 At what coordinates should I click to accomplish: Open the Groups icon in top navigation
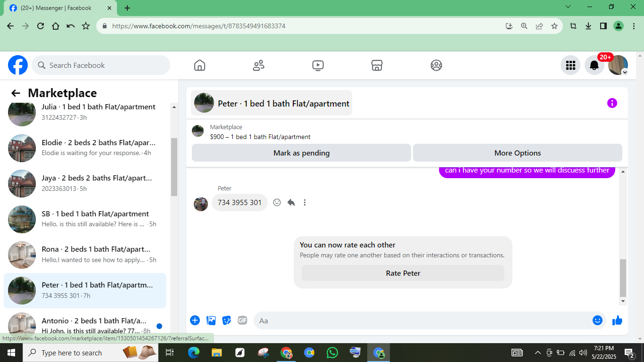click(437, 65)
